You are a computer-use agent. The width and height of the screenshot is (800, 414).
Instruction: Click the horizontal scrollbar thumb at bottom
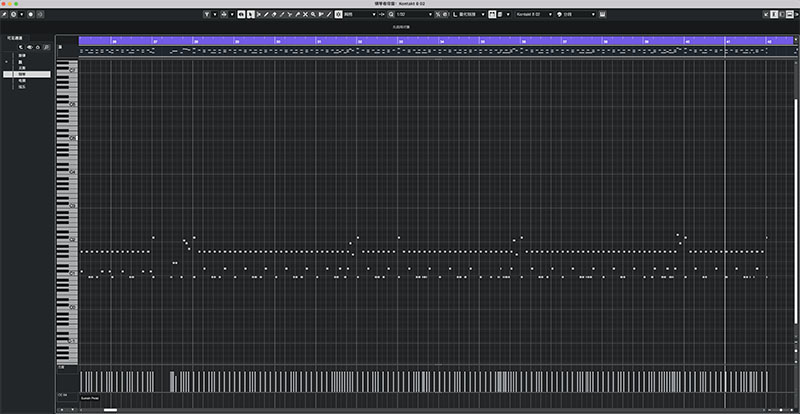point(110,410)
